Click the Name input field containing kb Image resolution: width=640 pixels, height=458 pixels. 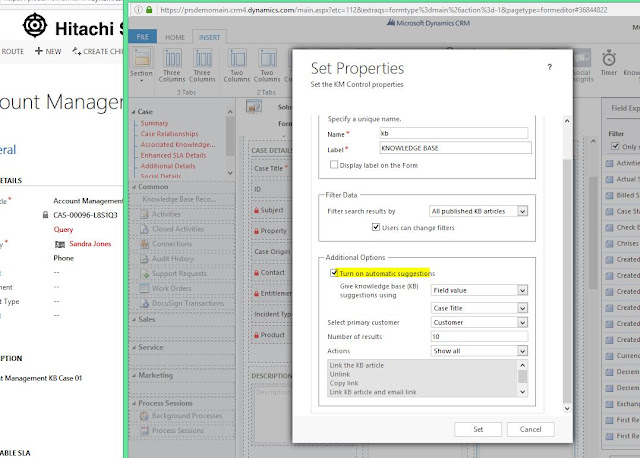pyautogui.click(x=453, y=133)
